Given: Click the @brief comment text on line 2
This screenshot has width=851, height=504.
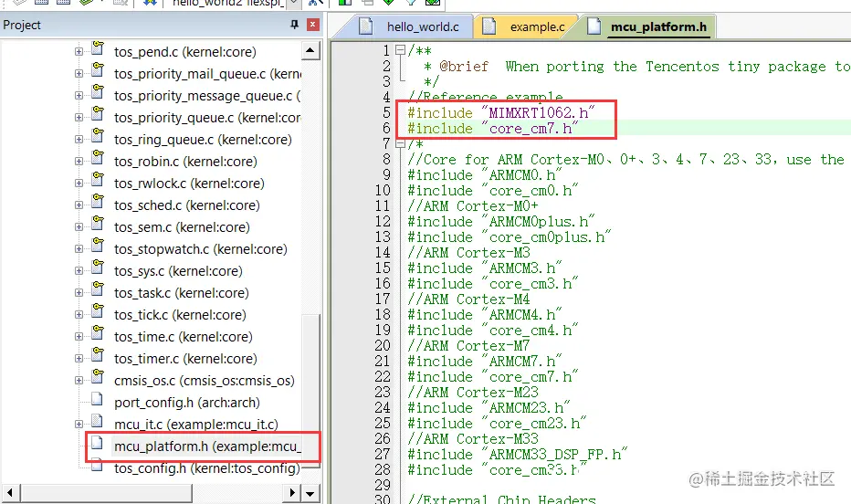Looking at the screenshot, I should (x=464, y=67).
